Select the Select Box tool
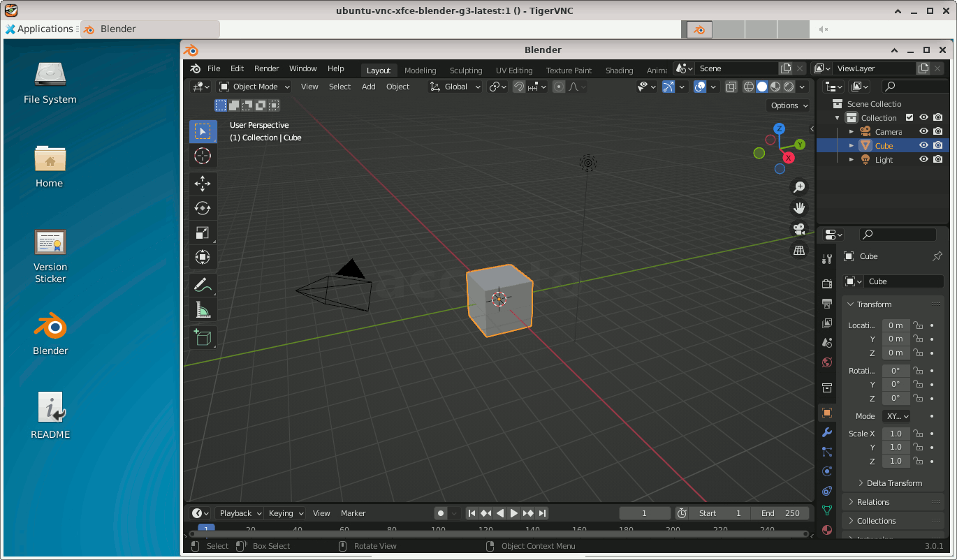 click(x=203, y=131)
